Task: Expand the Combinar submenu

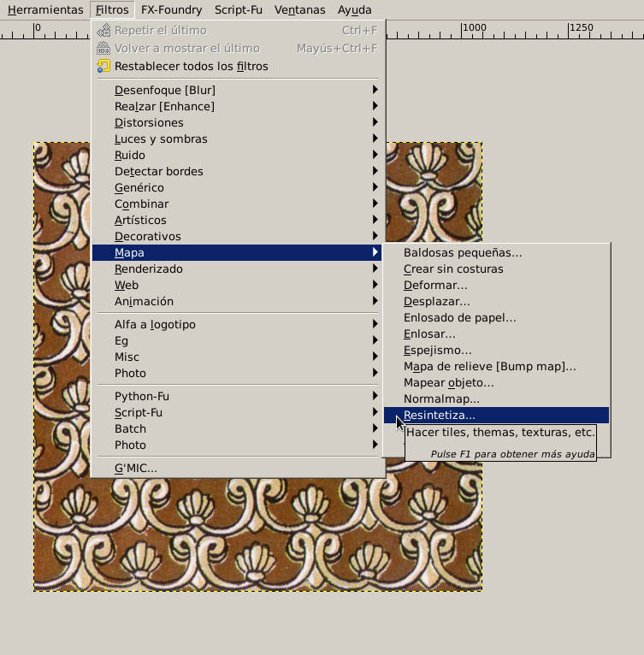Action: [237, 204]
